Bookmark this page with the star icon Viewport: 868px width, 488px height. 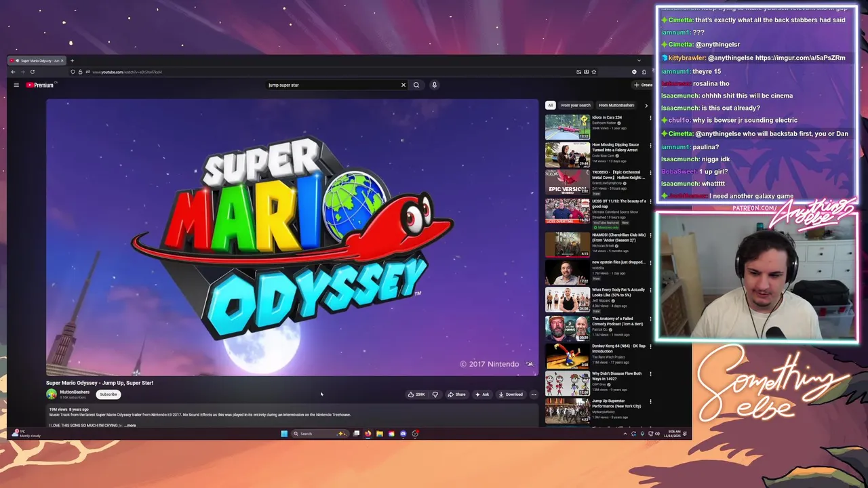(594, 72)
